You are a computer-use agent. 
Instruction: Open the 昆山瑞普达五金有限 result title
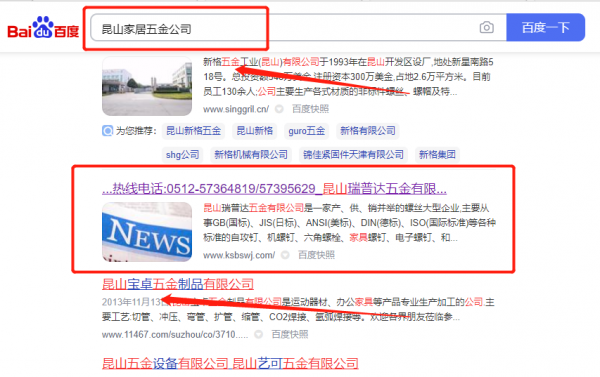274,188
